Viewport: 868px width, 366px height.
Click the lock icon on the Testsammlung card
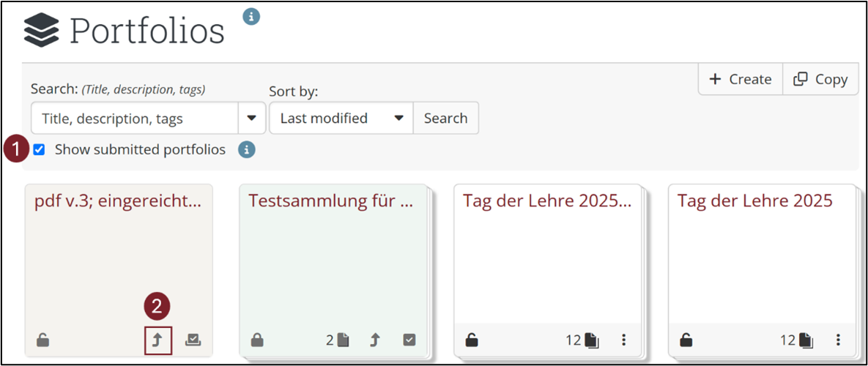[257, 340]
